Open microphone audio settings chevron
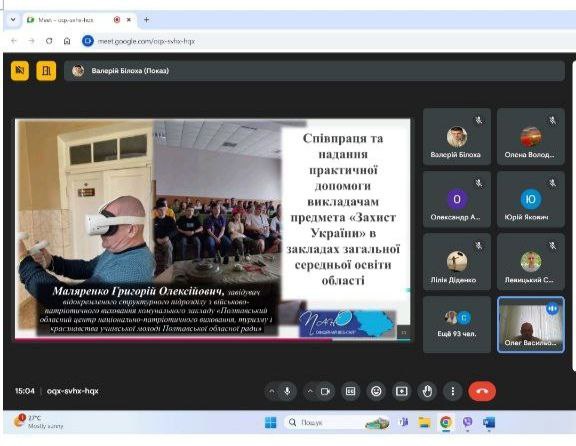 (272, 391)
